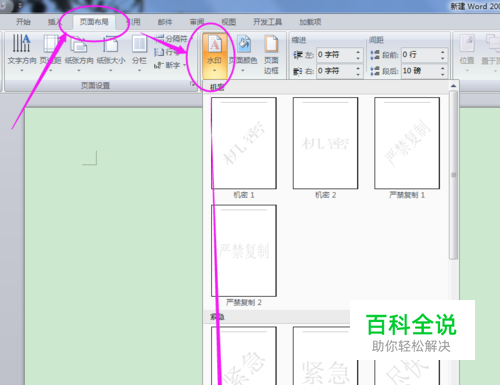Click the 页面边框 page borders icon
Image resolution: width=500 pixels, height=385 pixels.
(x=271, y=44)
